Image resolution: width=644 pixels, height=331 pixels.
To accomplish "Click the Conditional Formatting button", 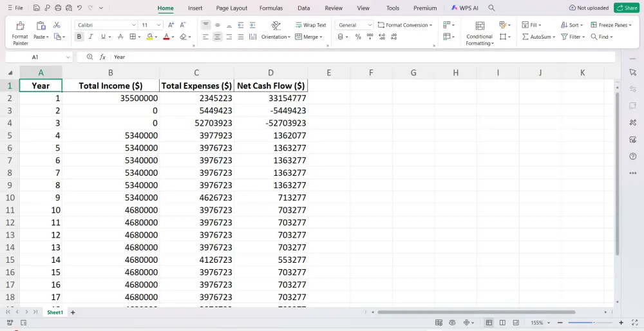I will [x=479, y=32].
